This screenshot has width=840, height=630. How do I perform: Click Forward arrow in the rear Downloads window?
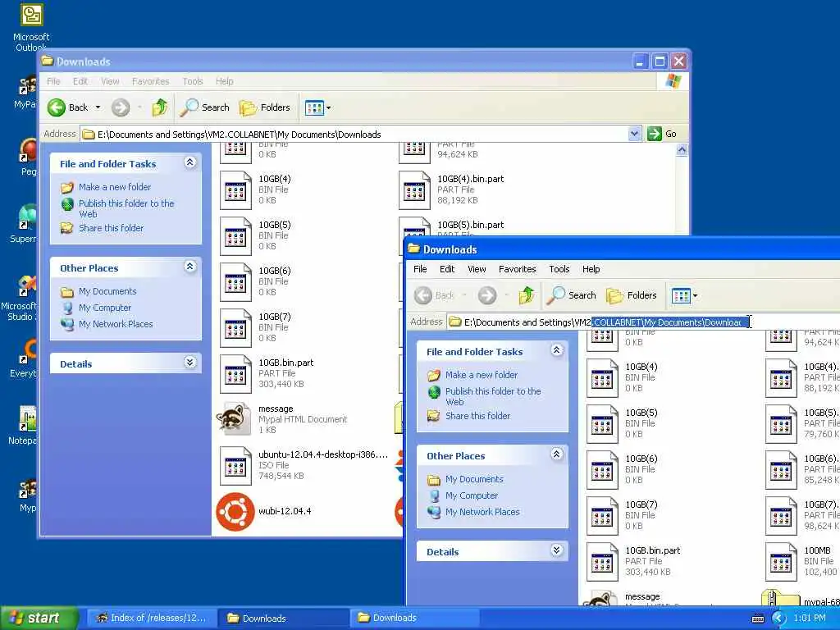121,107
